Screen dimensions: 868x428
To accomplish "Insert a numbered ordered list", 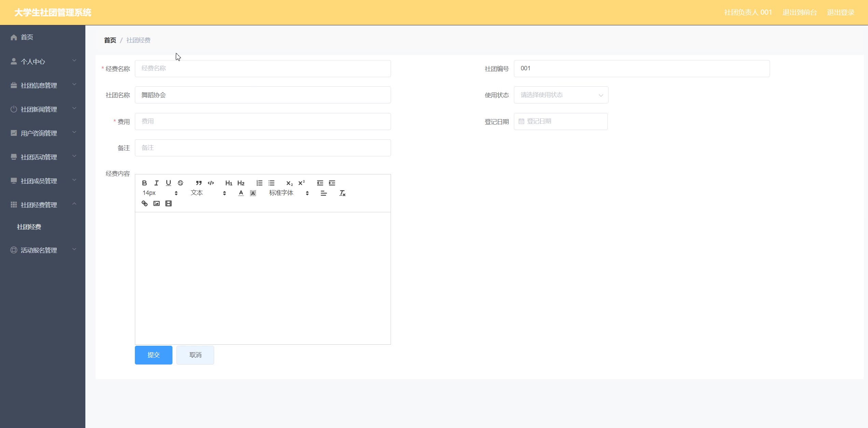I will pos(260,183).
